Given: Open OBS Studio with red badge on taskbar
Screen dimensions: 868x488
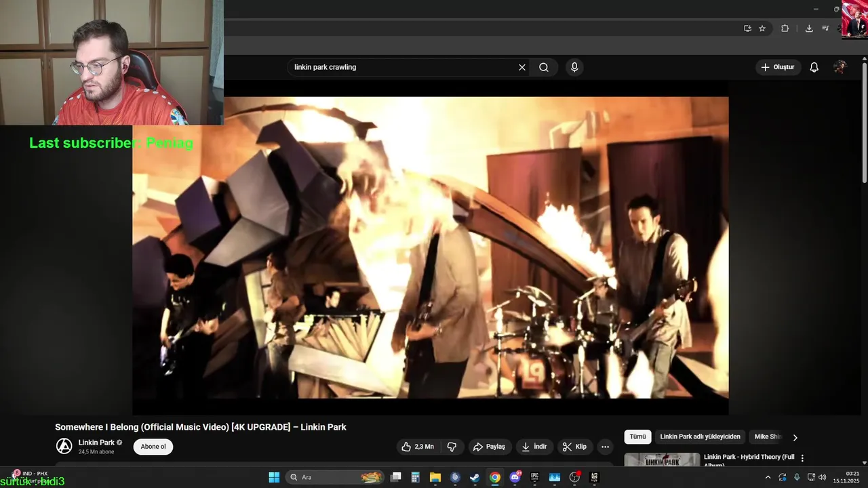Looking at the screenshot, I should pyautogui.click(x=574, y=477).
